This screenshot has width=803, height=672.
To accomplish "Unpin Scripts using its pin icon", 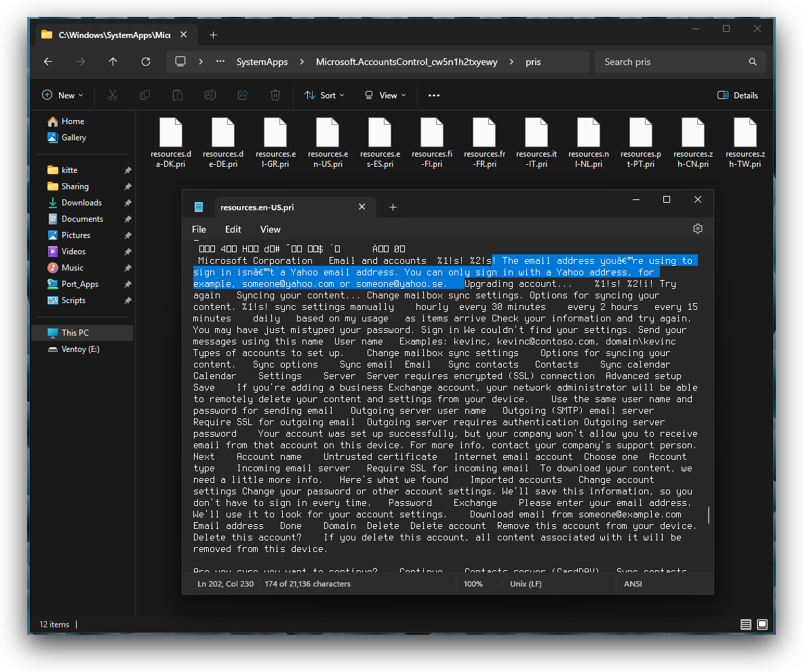I will 128,300.
